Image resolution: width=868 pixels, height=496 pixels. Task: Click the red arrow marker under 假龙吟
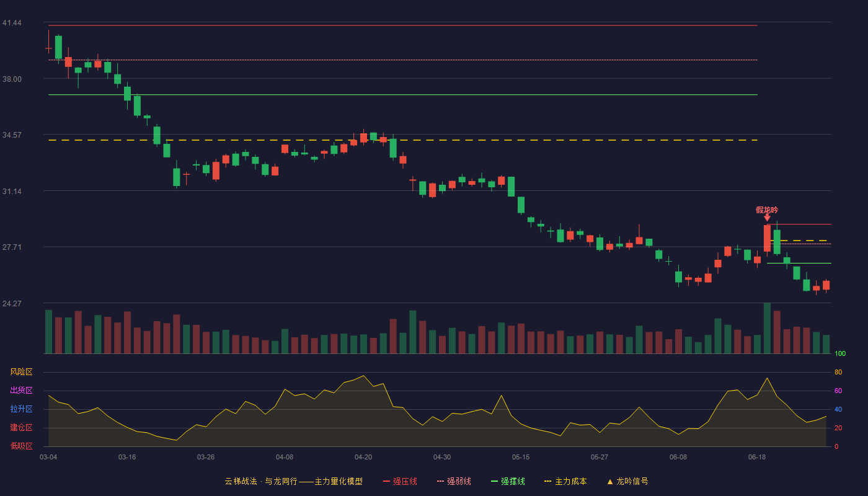[767, 218]
